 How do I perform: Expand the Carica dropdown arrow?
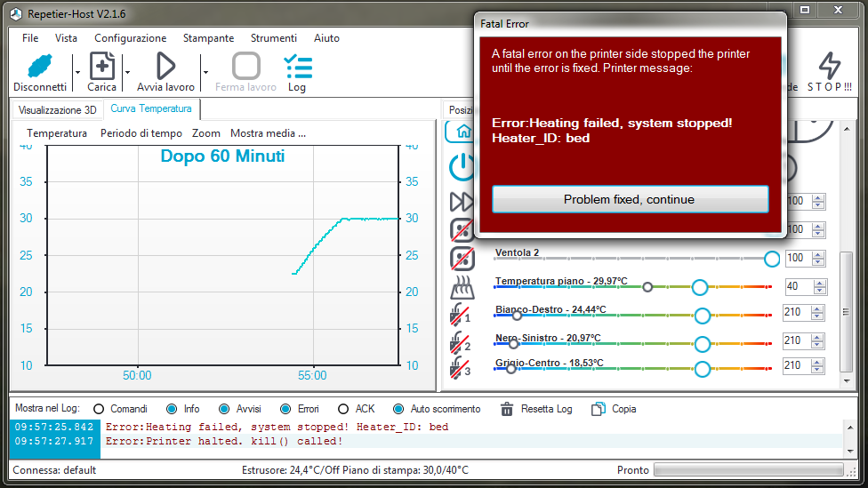(127, 72)
